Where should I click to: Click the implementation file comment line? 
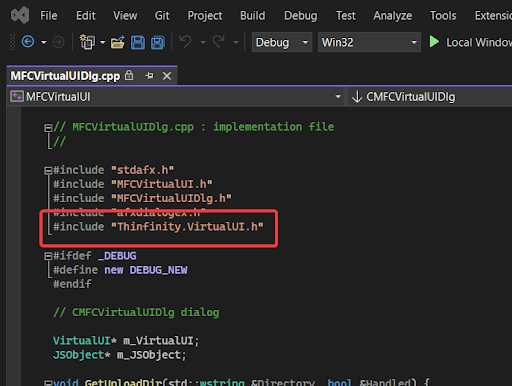point(193,127)
